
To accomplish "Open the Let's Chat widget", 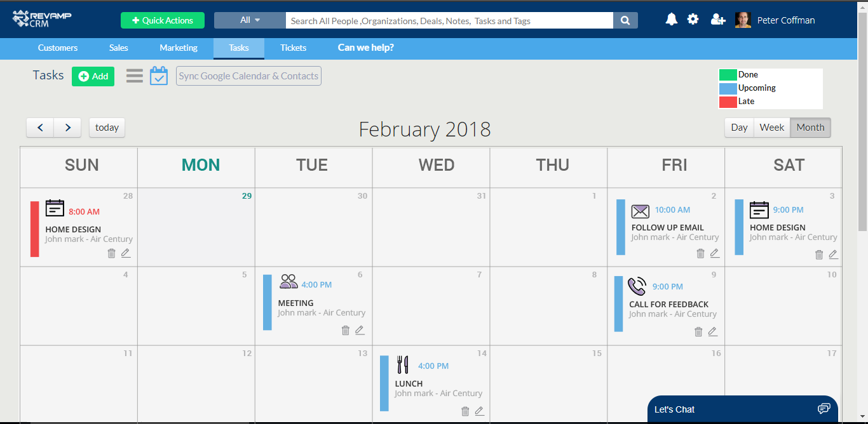I will [x=743, y=410].
